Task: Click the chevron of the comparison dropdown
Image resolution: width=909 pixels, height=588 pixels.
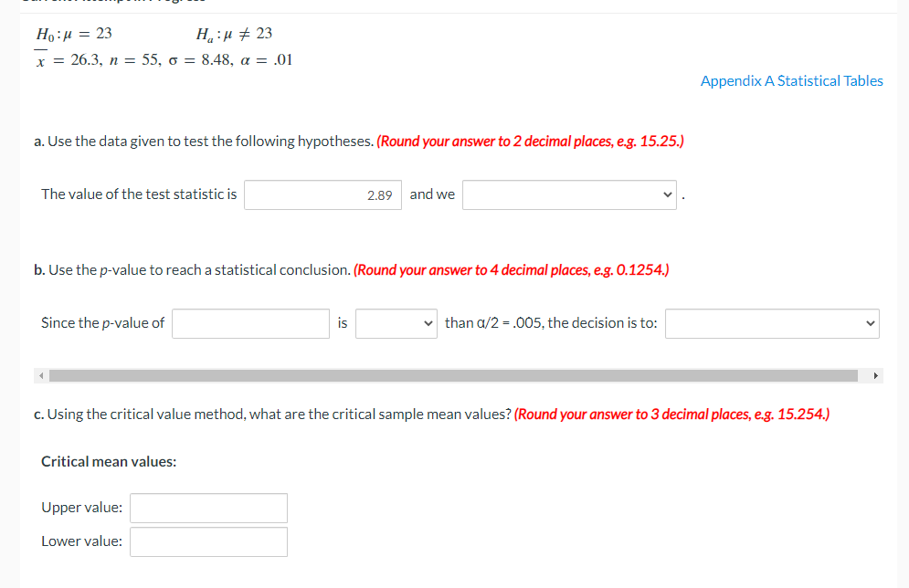Action: tap(426, 323)
